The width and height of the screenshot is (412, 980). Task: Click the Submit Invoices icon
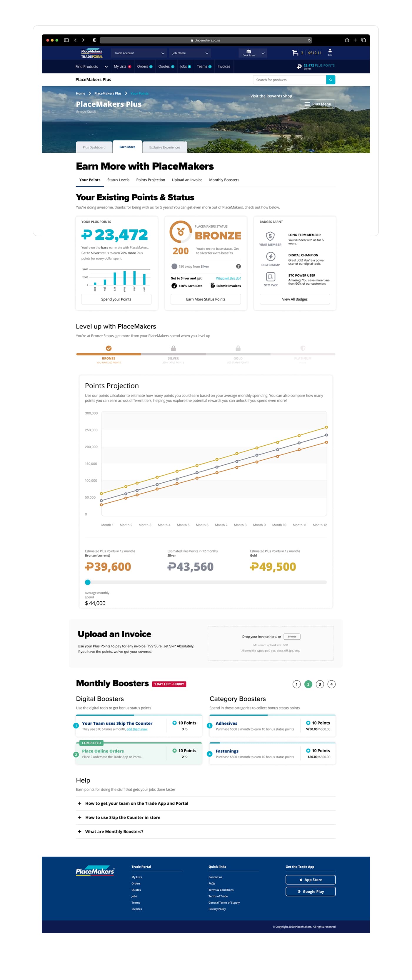pyautogui.click(x=213, y=285)
